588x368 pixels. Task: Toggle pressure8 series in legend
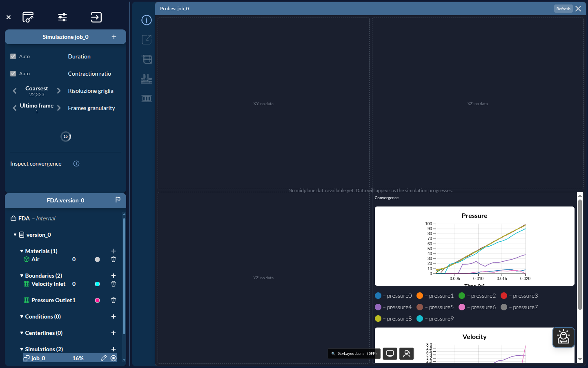click(x=393, y=319)
